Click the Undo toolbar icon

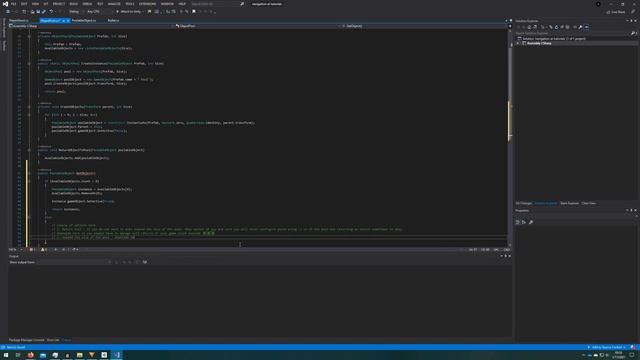(x=51, y=11)
